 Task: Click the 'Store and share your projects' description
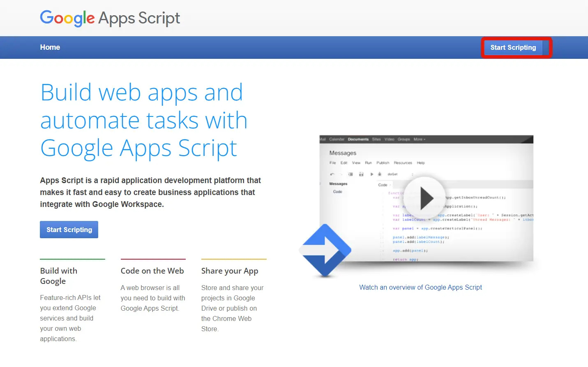pyautogui.click(x=232, y=308)
